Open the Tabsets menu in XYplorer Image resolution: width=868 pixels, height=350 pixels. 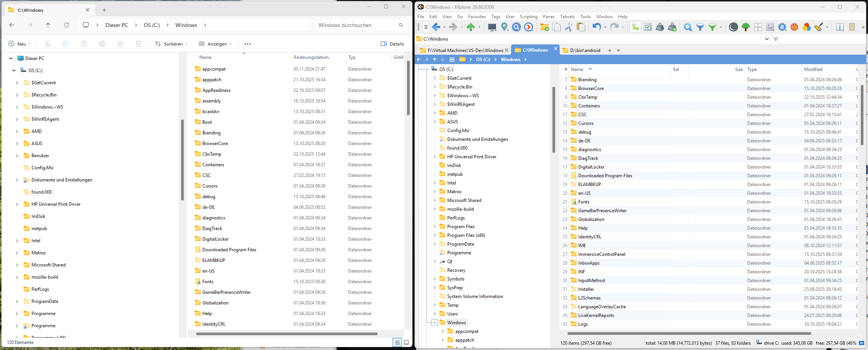click(567, 17)
